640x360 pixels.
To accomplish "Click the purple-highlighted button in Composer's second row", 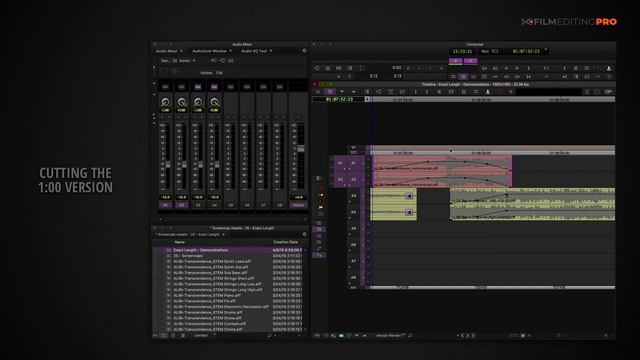I will point(463,76).
